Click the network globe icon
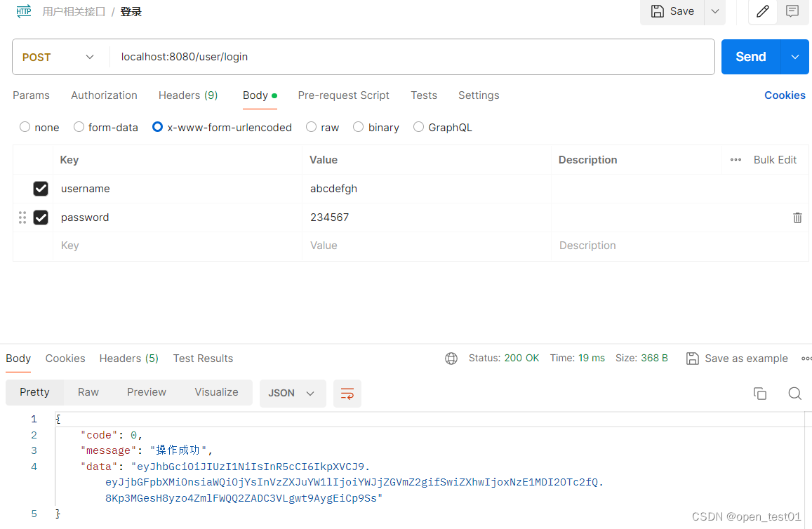Viewport: 812px width, 529px height. [x=451, y=359]
